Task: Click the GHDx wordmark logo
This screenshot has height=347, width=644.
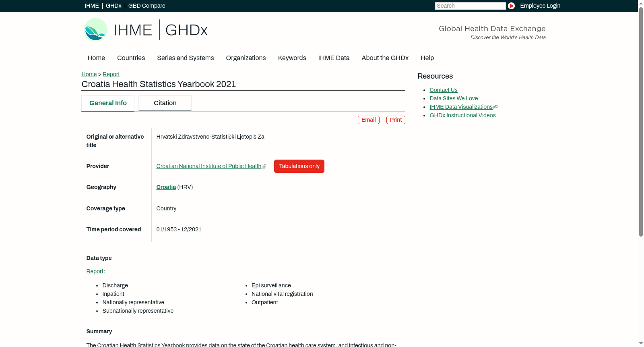Action: (186, 30)
